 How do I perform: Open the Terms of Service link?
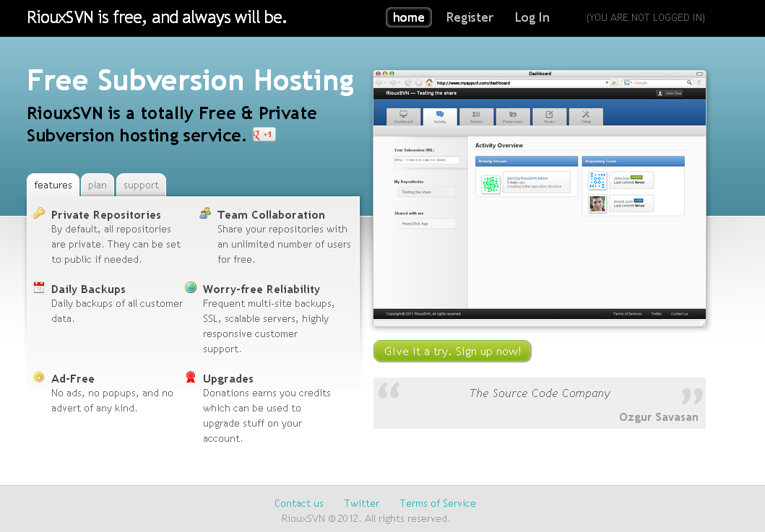[x=438, y=503]
